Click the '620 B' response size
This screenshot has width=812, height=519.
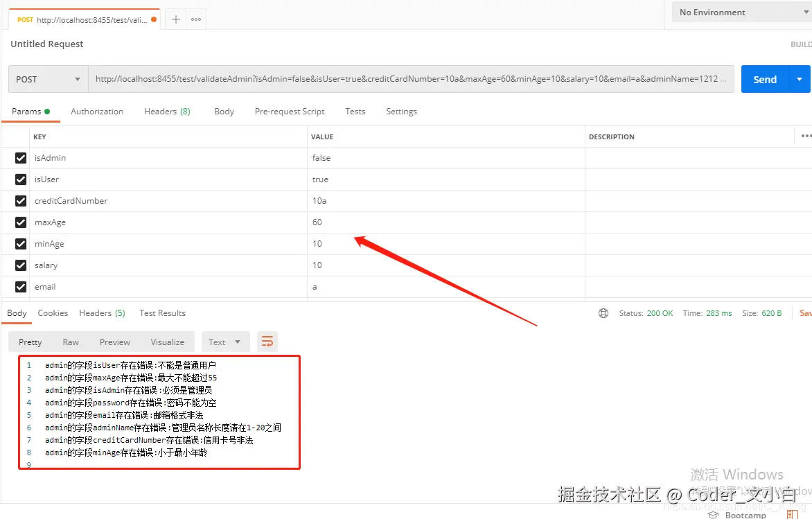click(x=771, y=313)
